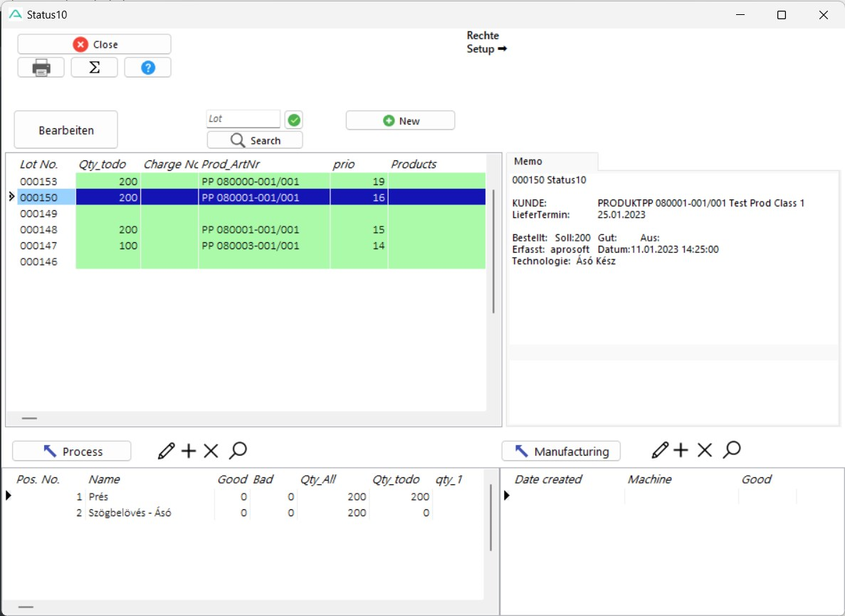Viewport: 845px width, 616px height.
Task: Click into the Lot input field
Action: pyautogui.click(x=243, y=120)
